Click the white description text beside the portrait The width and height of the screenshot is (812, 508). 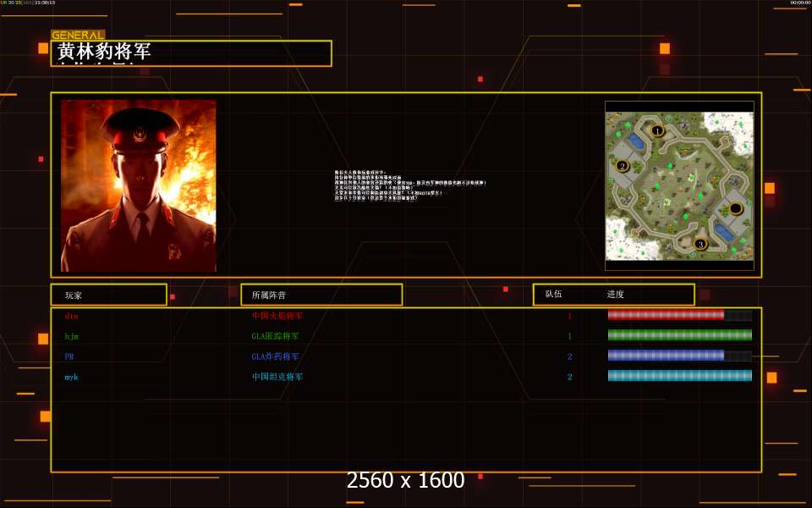(x=410, y=185)
